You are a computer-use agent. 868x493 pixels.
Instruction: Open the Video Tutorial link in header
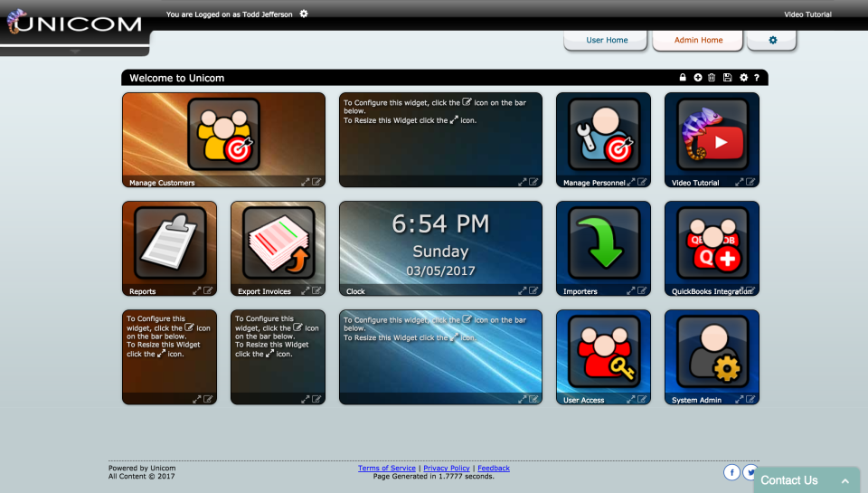pyautogui.click(x=807, y=14)
